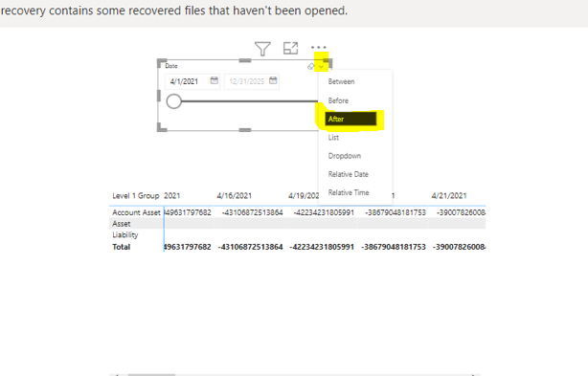Screen dimensions: 588x376
Task: Click the recovered files notification message
Action: [174, 11]
